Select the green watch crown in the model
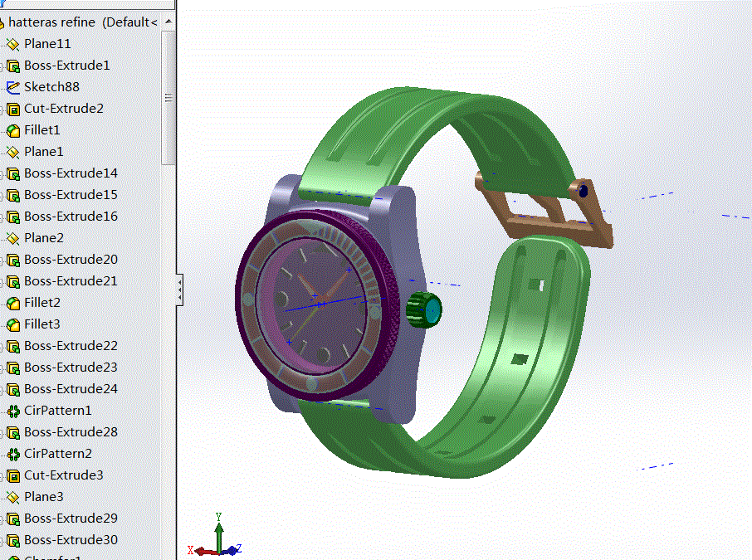 tap(423, 310)
